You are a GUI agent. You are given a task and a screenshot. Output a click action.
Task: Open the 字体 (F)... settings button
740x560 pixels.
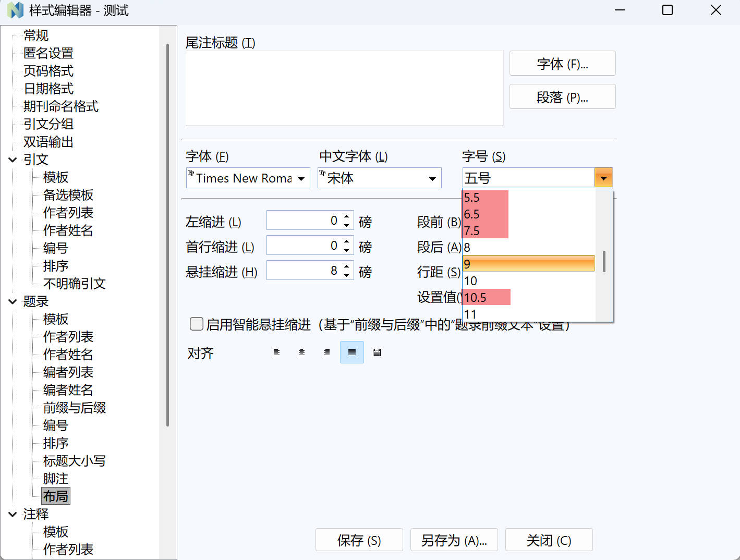(x=562, y=64)
